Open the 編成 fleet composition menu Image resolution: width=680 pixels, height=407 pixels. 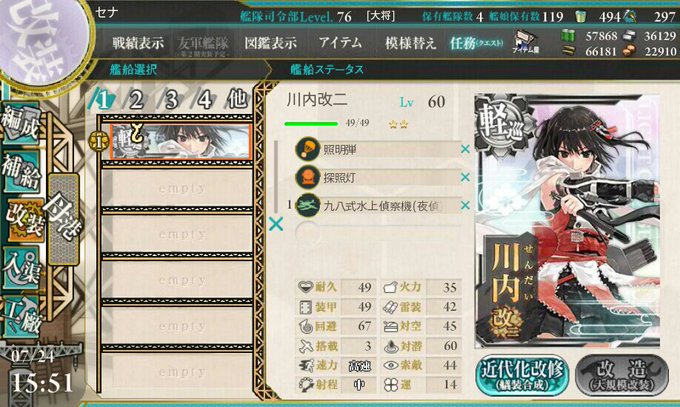click(21, 124)
